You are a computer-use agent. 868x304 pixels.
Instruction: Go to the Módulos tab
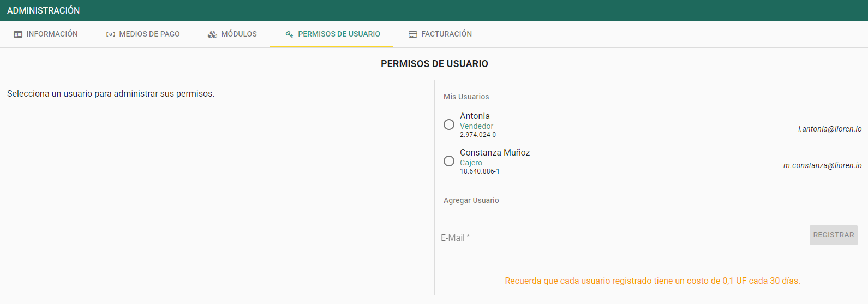pyautogui.click(x=239, y=34)
